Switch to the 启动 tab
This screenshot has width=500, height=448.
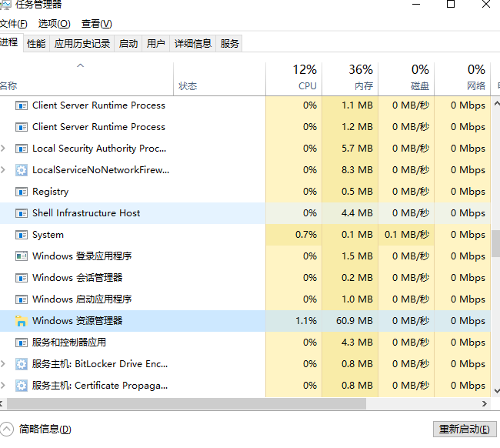point(128,43)
